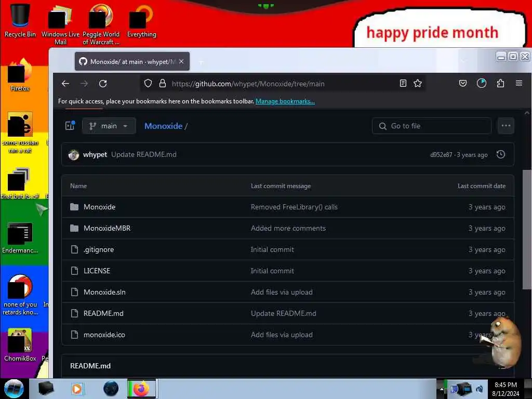Close the Monoxide browser tab
The image size is (532, 399).
(x=181, y=61)
